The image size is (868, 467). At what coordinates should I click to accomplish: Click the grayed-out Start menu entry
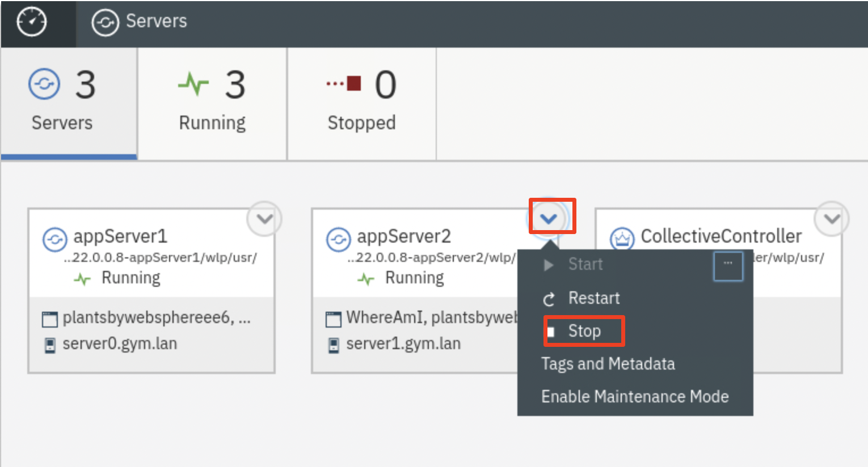point(585,264)
